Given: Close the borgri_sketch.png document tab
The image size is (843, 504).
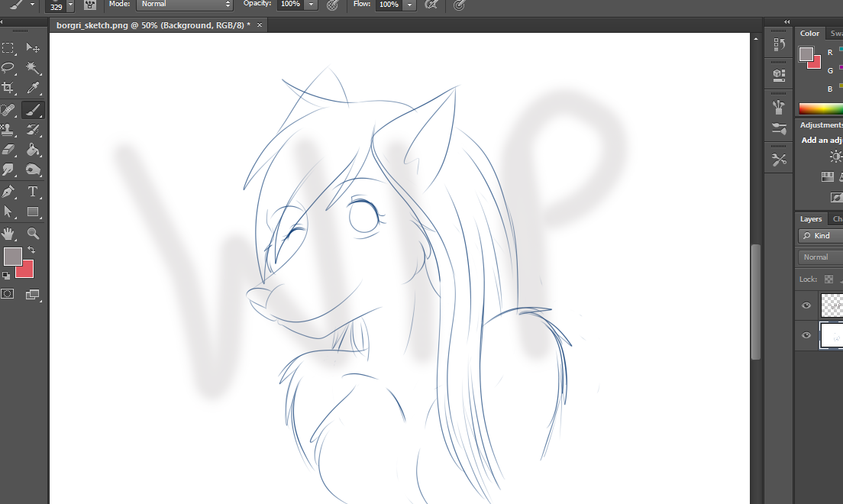Looking at the screenshot, I should 259,24.
